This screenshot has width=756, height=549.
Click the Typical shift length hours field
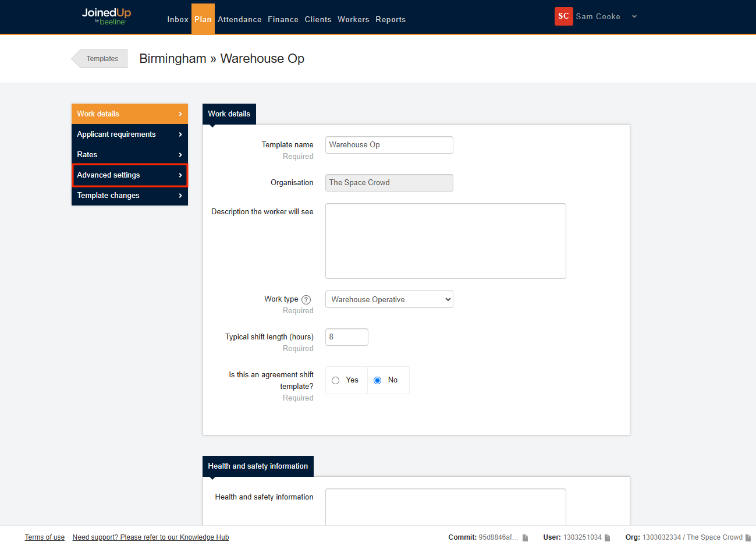coord(346,337)
